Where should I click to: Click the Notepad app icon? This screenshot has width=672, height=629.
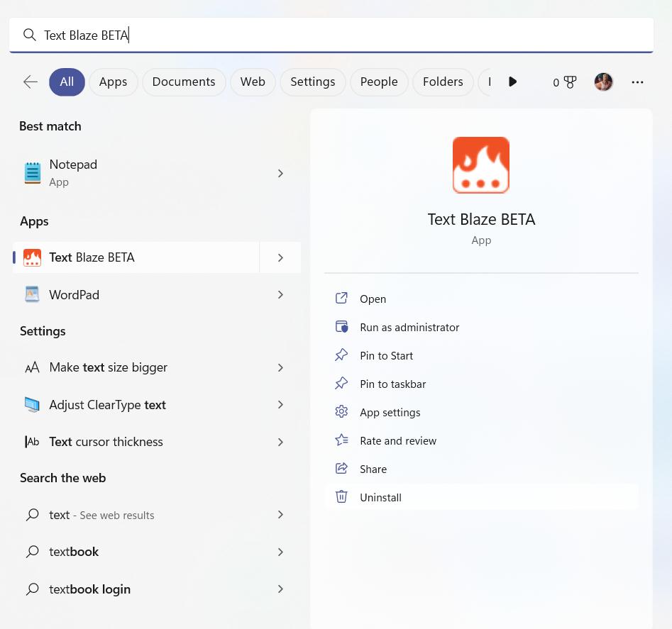(x=33, y=173)
